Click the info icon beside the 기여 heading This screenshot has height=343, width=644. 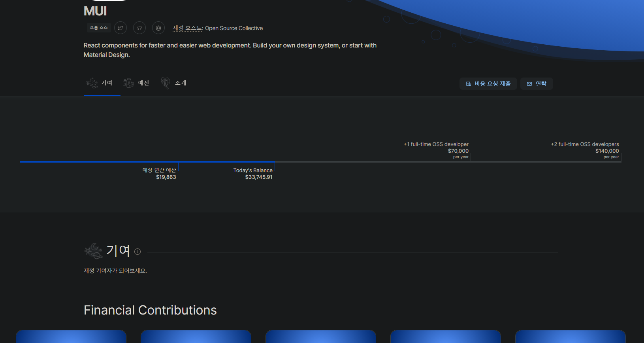coord(137,252)
